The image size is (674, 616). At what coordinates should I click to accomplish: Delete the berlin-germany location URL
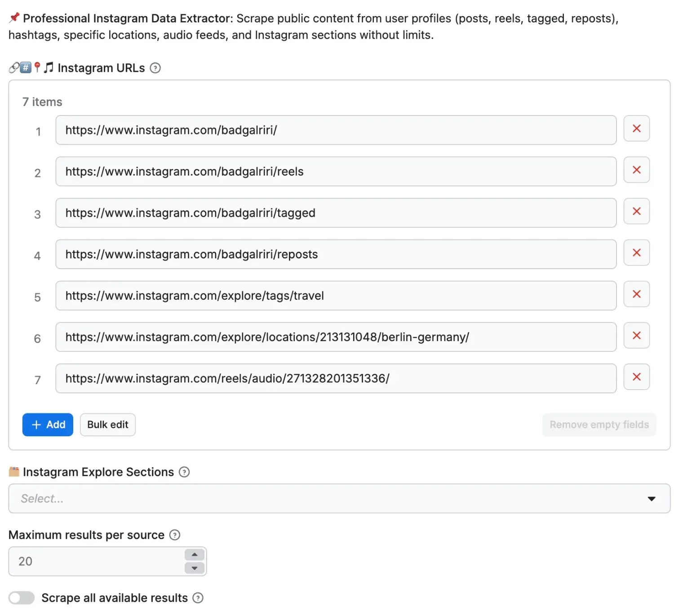coord(636,335)
